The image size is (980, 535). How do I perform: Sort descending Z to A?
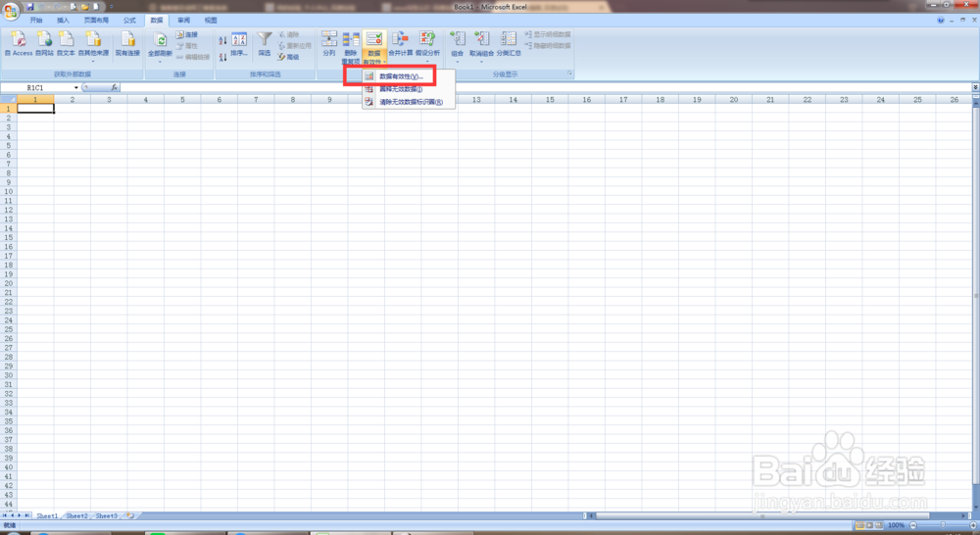point(222,58)
